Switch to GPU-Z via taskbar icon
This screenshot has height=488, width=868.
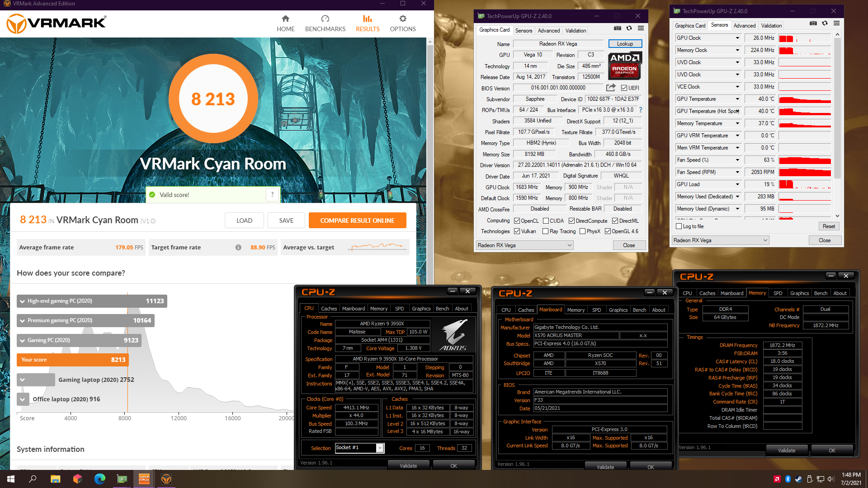[122, 479]
